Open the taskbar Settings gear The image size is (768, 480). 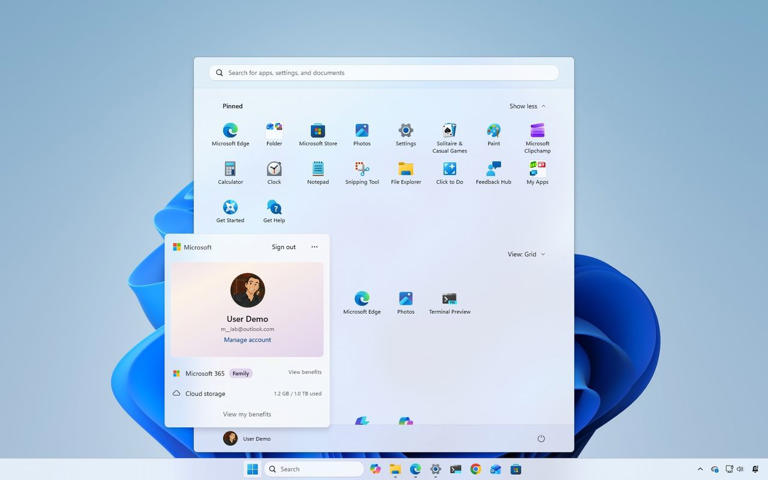[x=435, y=469]
